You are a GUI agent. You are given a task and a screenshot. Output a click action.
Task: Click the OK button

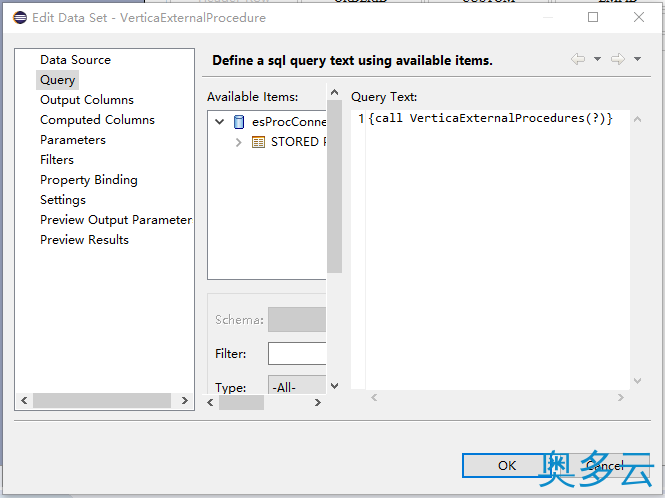(x=507, y=465)
